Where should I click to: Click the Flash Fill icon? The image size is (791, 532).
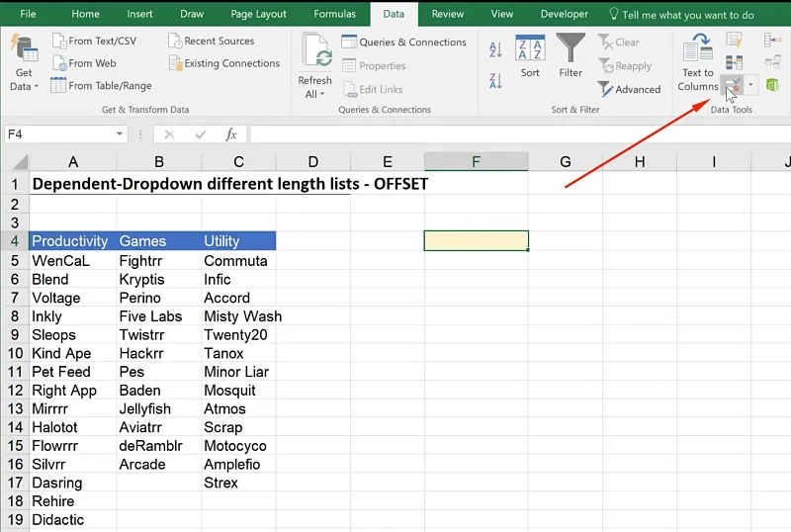click(735, 40)
